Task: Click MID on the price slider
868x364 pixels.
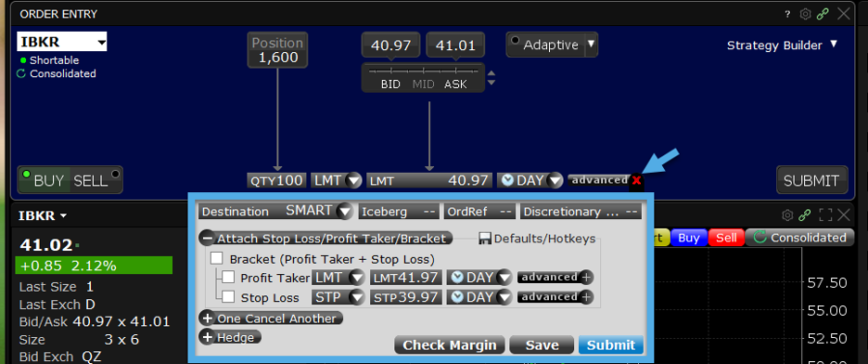Action: coord(423,84)
